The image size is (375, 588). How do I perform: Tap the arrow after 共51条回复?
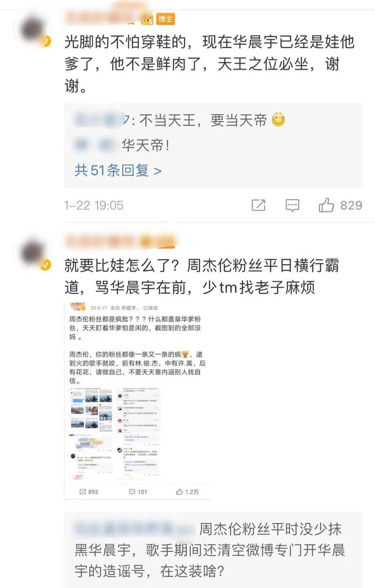pyautogui.click(x=157, y=171)
